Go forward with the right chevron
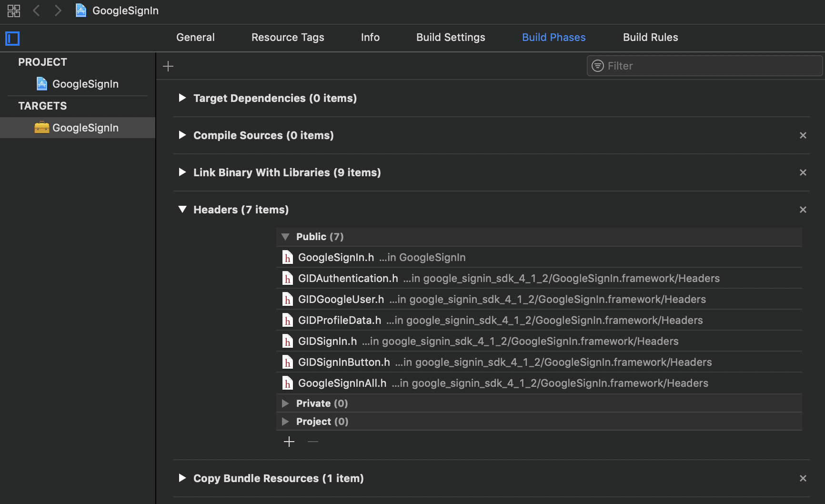825x504 pixels. pyautogui.click(x=58, y=10)
